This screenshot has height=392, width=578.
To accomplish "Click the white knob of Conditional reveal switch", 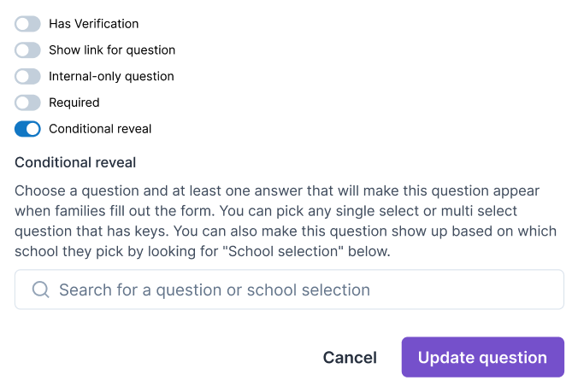I will click(33, 129).
